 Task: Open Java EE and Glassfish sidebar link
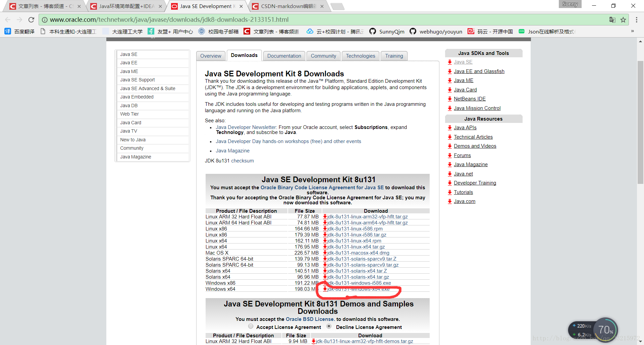479,71
